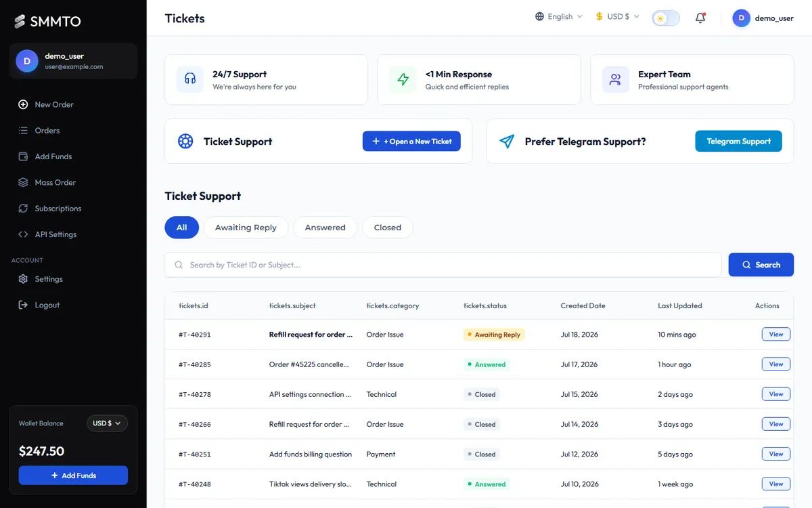Viewport: 812px width, 508px height.
Task: Click the SMMTO logo icon
Action: tap(20, 22)
